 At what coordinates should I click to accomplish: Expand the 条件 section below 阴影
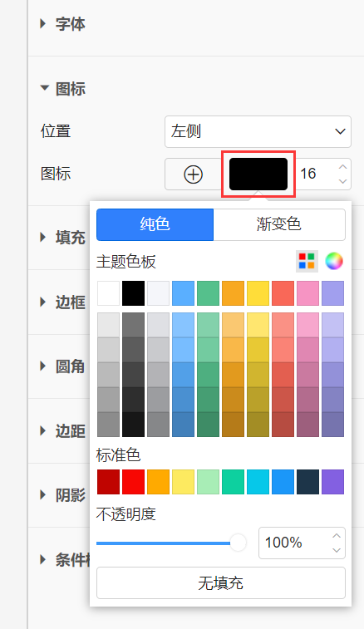[43, 559]
